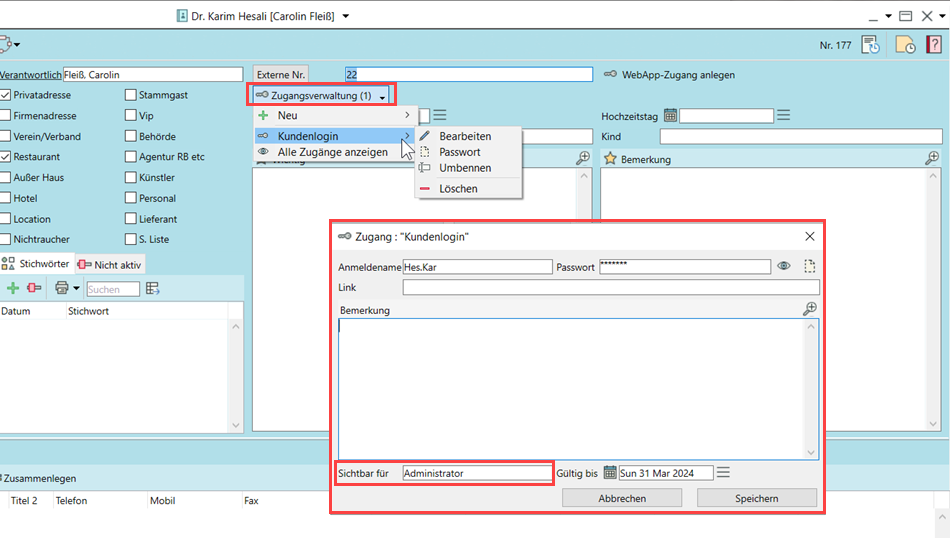Click the Abbrechen button
Viewport: 950px width, 538px height.
tap(622, 498)
